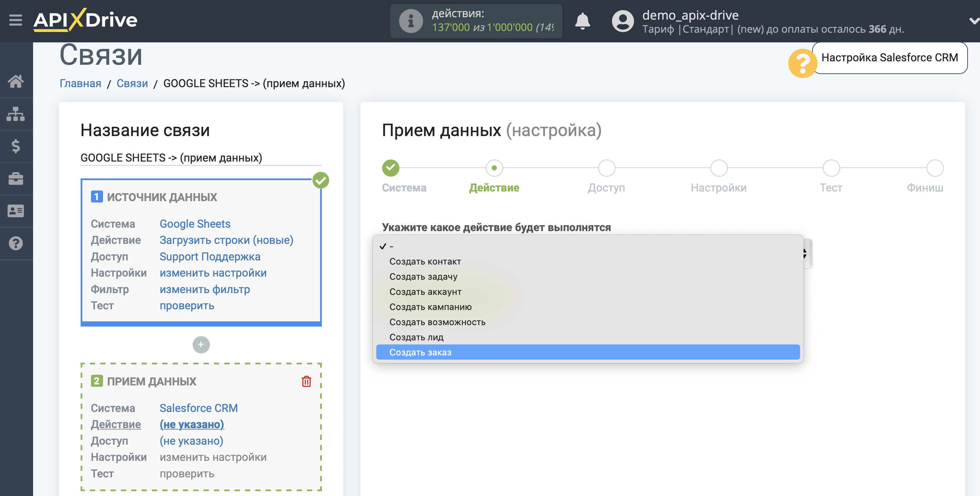Add a step with the plus button
The height and width of the screenshot is (496, 980).
click(201, 344)
